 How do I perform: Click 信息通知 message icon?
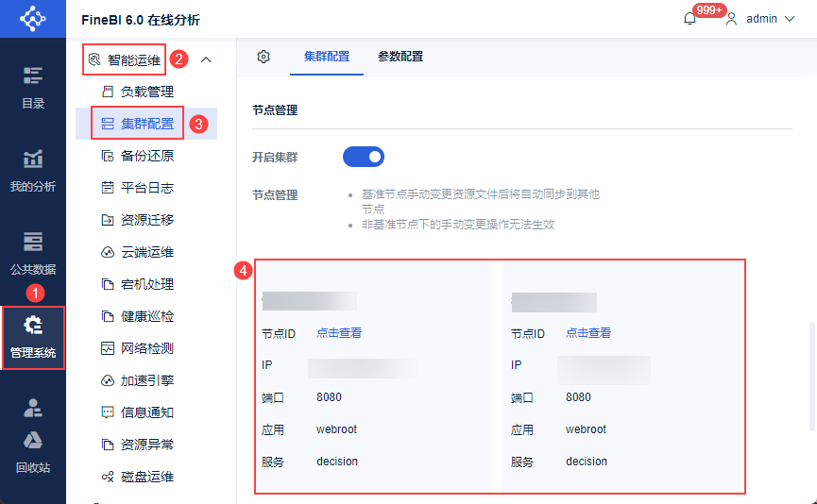(108, 412)
